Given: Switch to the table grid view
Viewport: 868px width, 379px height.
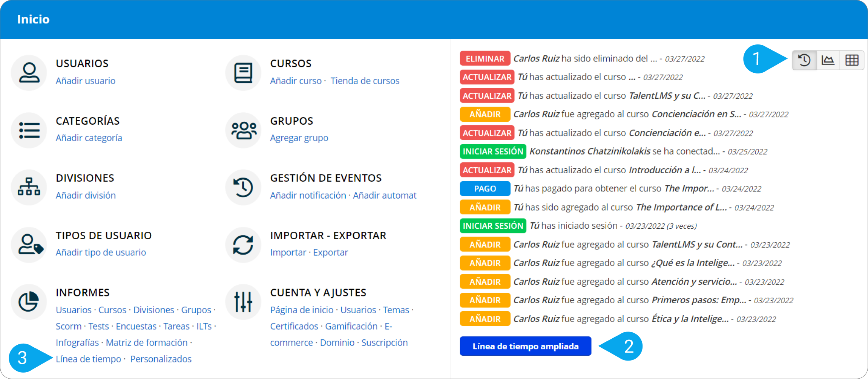Looking at the screenshot, I should click(852, 60).
